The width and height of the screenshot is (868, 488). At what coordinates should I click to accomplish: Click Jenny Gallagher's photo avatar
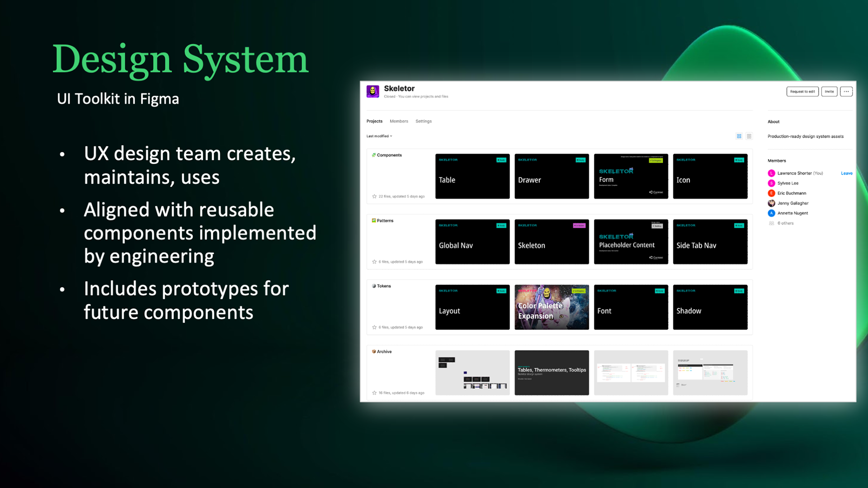771,203
